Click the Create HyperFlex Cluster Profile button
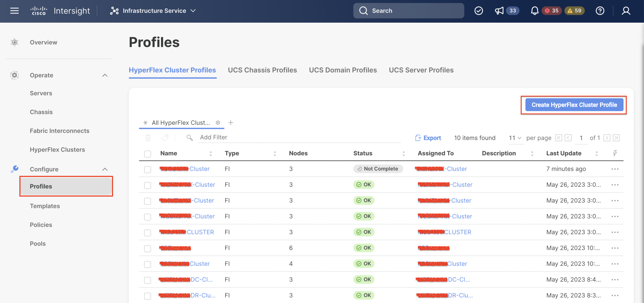Screen dimensions: 644x303 pyautogui.click(x=574, y=105)
